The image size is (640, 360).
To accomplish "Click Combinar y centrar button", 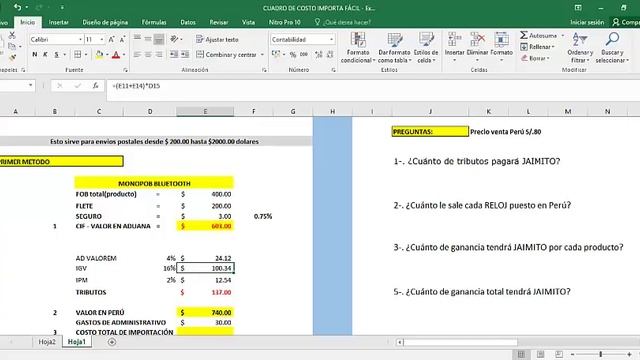I will (x=227, y=54).
